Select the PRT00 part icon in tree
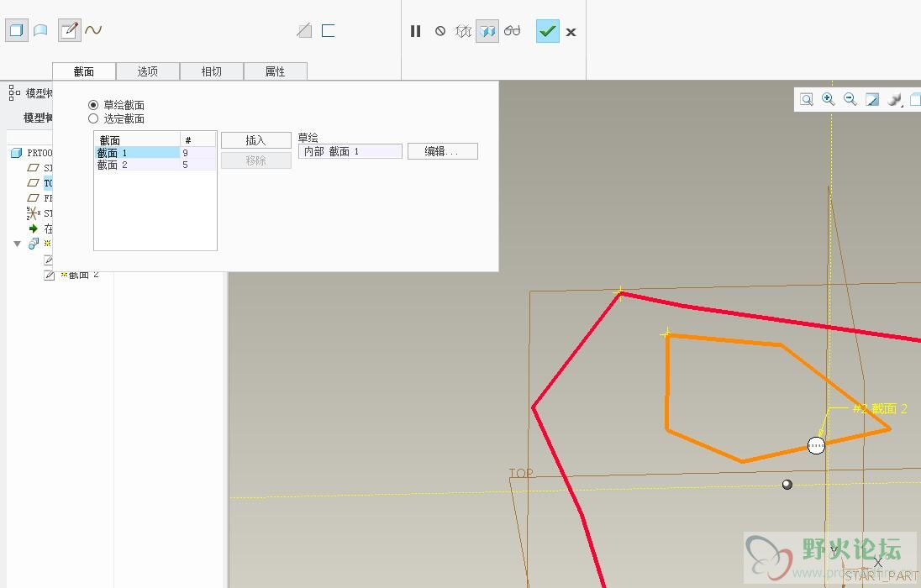The width and height of the screenshot is (921, 588). (17, 153)
